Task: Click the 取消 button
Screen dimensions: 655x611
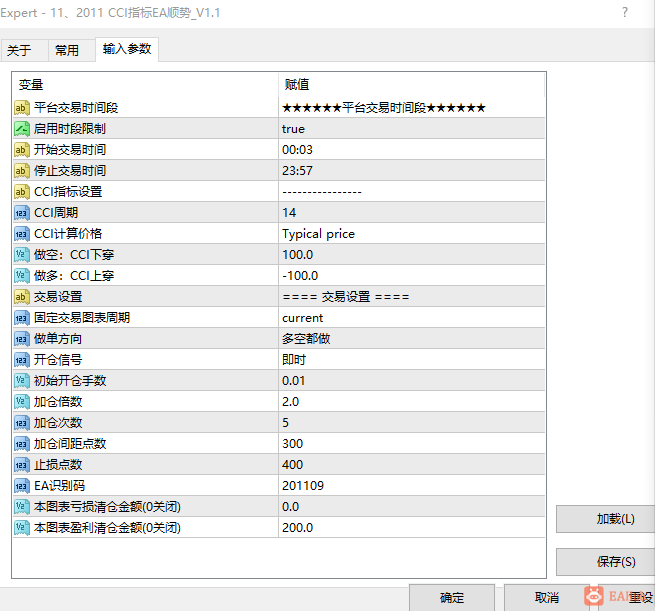Action: pyautogui.click(x=546, y=598)
